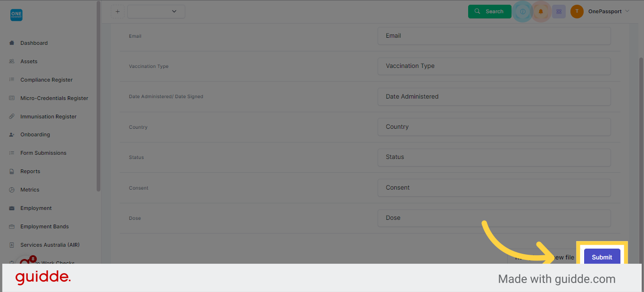Click the Vaccination Type field label
Image resolution: width=644 pixels, height=292 pixels.
tap(149, 67)
